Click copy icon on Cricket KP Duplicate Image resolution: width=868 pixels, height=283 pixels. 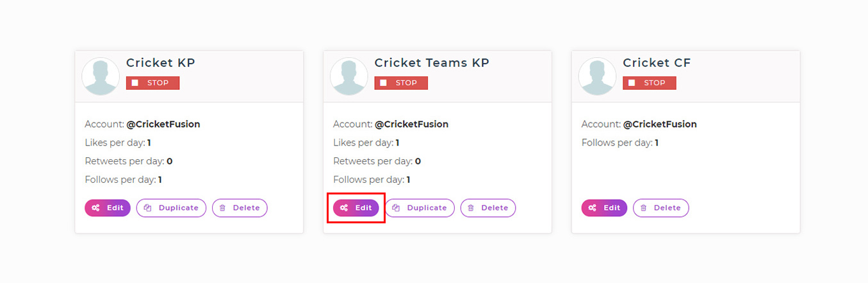click(x=147, y=208)
